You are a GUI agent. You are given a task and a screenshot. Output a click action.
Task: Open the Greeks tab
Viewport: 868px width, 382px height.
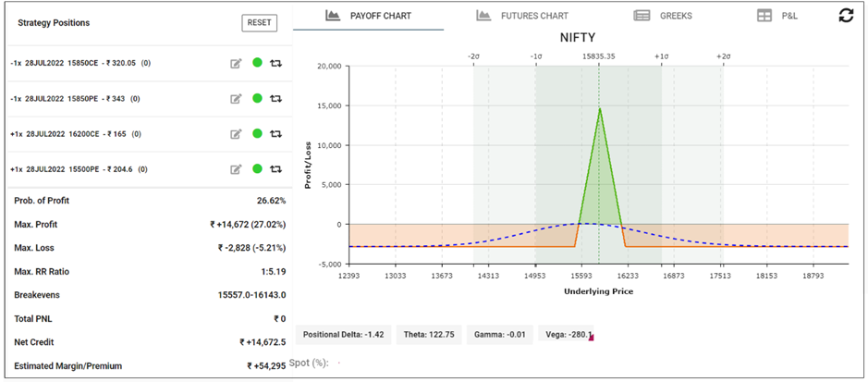pyautogui.click(x=663, y=16)
